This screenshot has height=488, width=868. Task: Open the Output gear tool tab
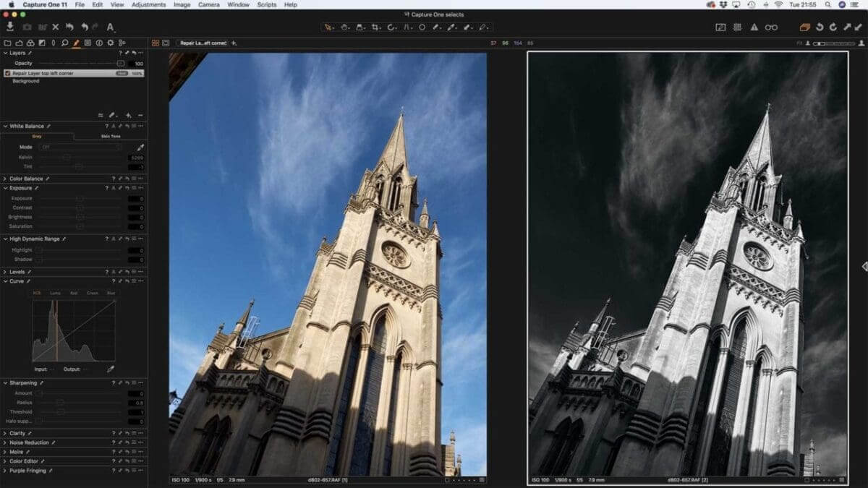[110, 43]
